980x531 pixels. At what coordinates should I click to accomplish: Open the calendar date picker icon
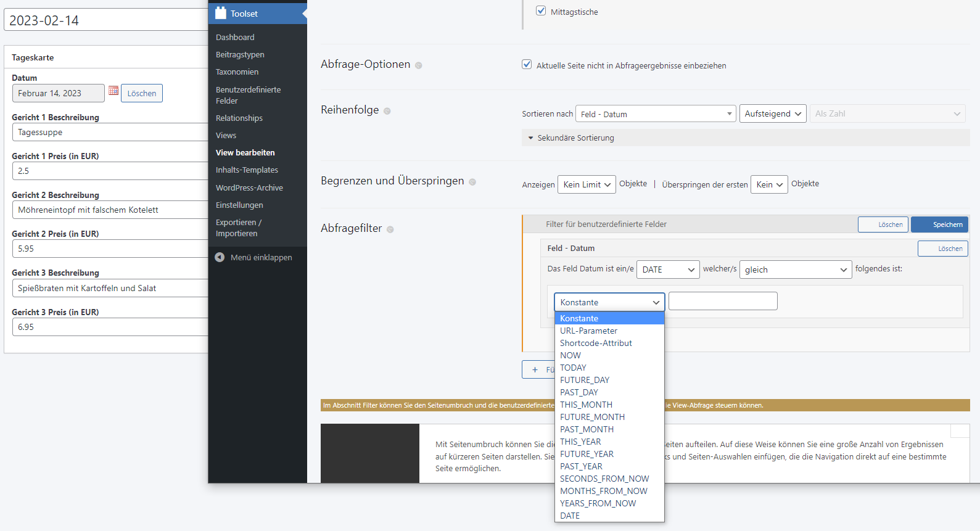113,91
